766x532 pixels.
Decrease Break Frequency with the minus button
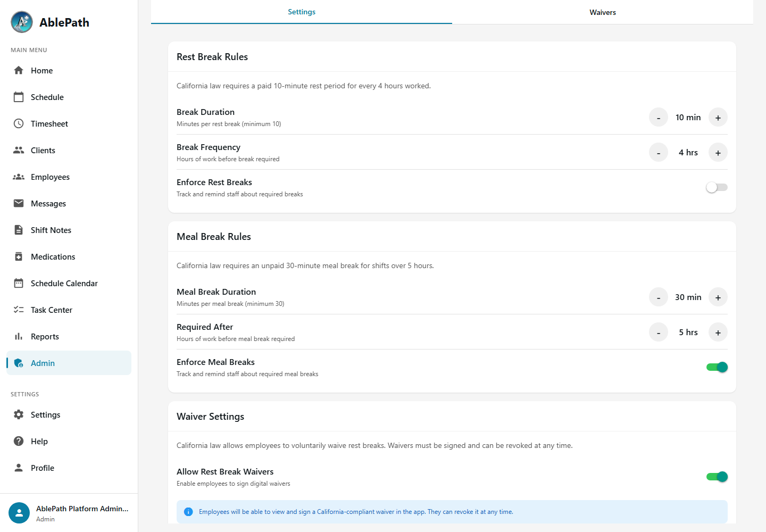659,153
